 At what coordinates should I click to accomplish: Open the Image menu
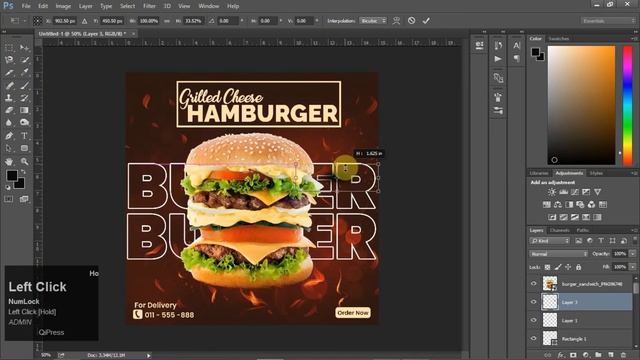coord(63,6)
